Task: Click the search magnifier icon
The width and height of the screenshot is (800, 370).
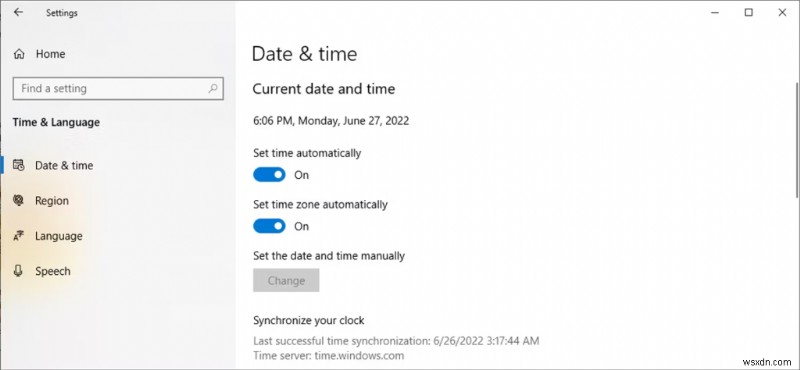Action: 213,88
